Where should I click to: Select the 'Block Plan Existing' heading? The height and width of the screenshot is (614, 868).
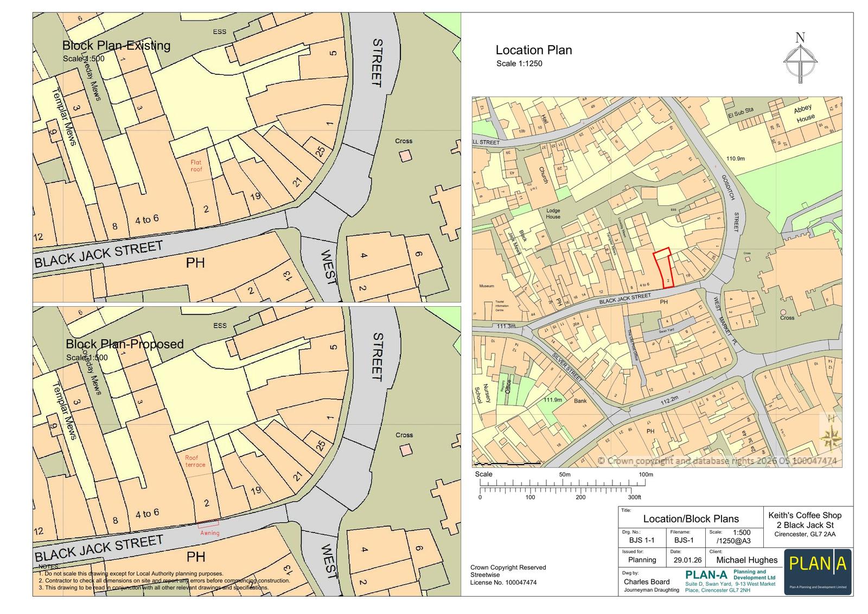[x=116, y=46]
